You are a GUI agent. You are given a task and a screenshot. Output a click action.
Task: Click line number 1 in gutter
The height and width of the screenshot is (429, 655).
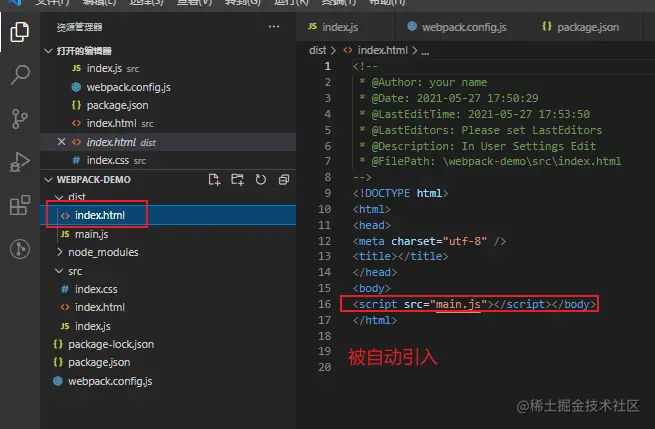pyautogui.click(x=328, y=66)
